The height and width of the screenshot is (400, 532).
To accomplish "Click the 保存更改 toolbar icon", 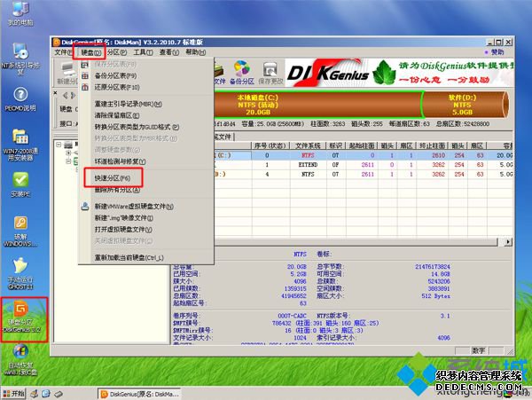I will point(270,73).
